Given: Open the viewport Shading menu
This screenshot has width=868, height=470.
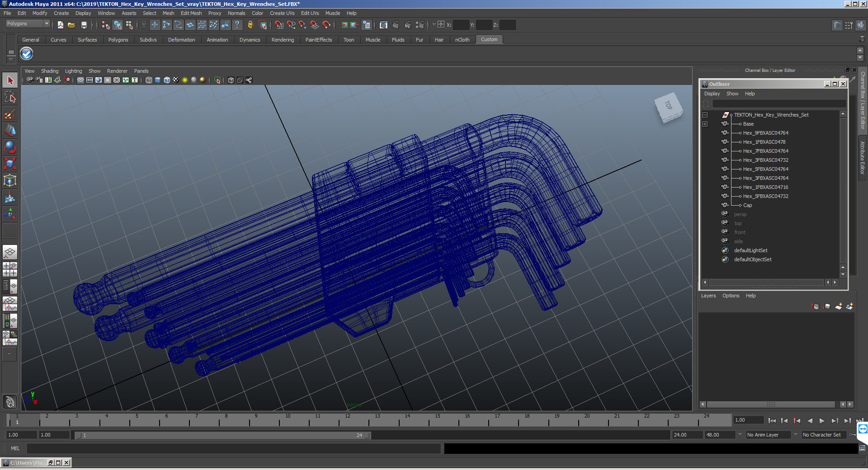Looking at the screenshot, I should [50, 71].
